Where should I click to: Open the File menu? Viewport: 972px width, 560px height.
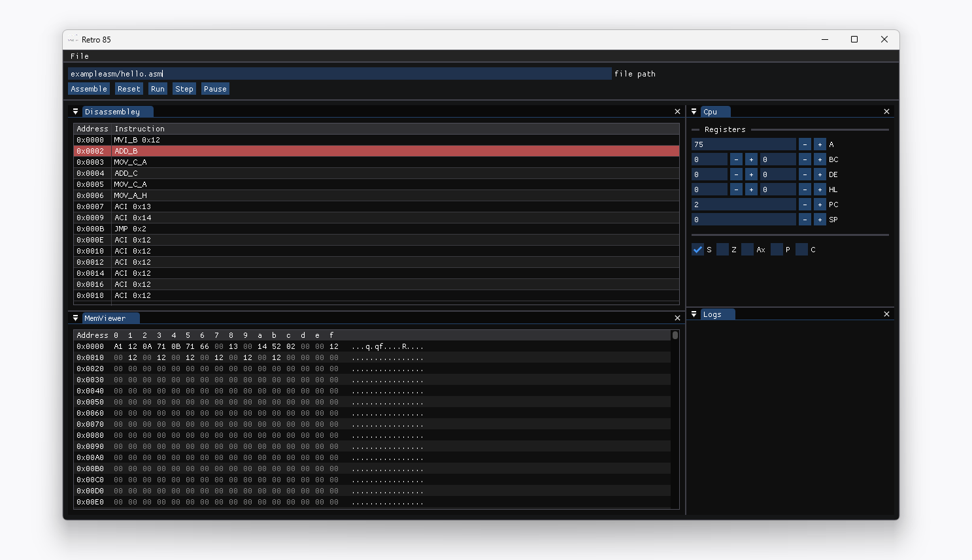(80, 56)
